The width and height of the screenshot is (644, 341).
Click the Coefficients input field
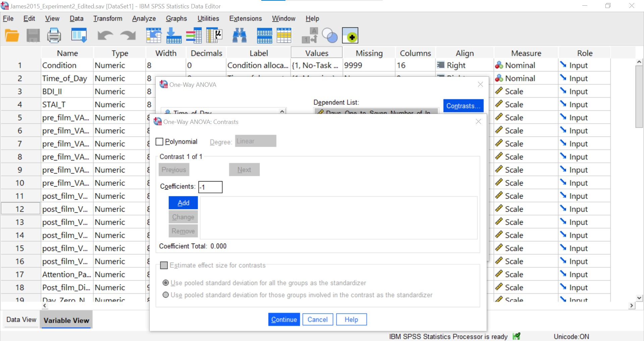point(210,187)
